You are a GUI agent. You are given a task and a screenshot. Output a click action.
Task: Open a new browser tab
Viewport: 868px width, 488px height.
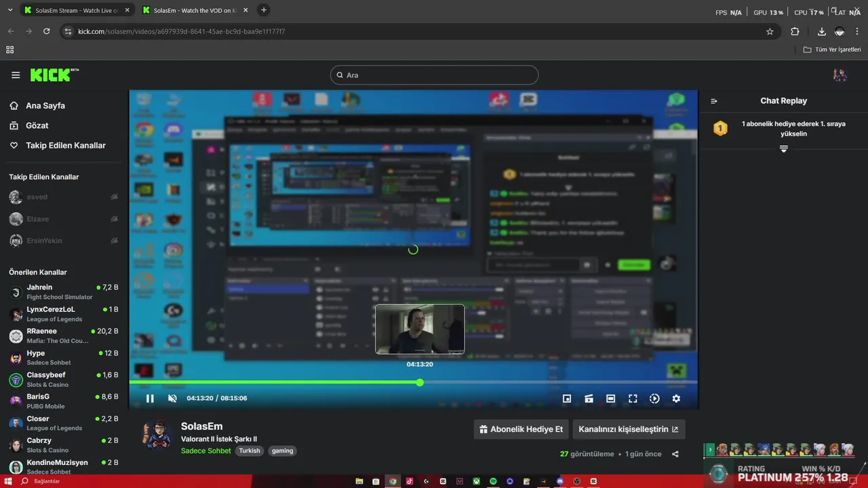(x=264, y=10)
